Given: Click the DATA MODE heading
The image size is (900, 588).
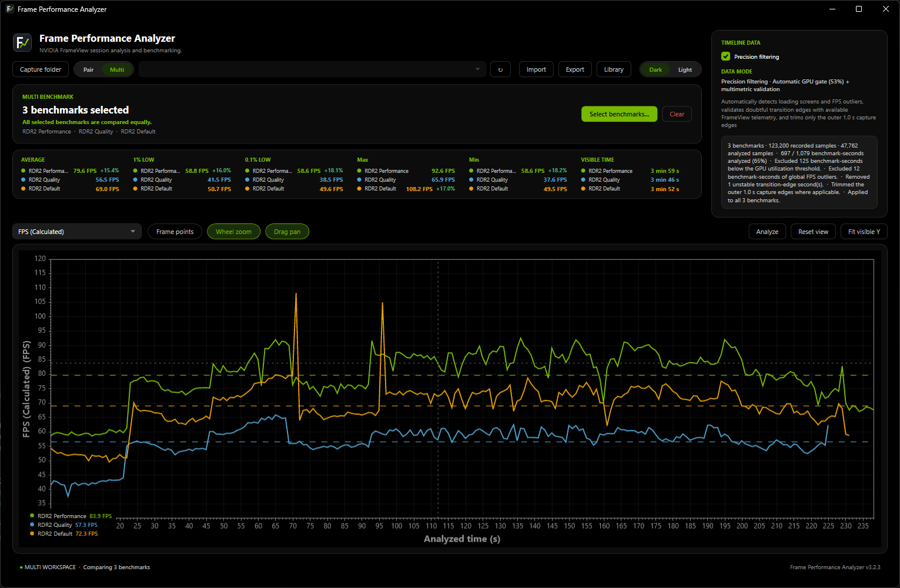Looking at the screenshot, I should tap(737, 72).
